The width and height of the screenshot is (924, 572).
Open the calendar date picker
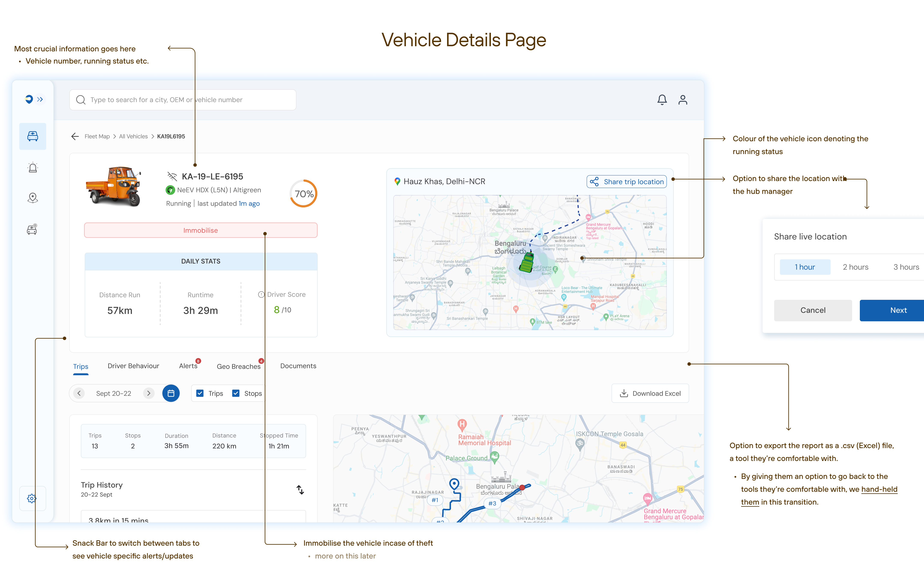click(x=171, y=394)
